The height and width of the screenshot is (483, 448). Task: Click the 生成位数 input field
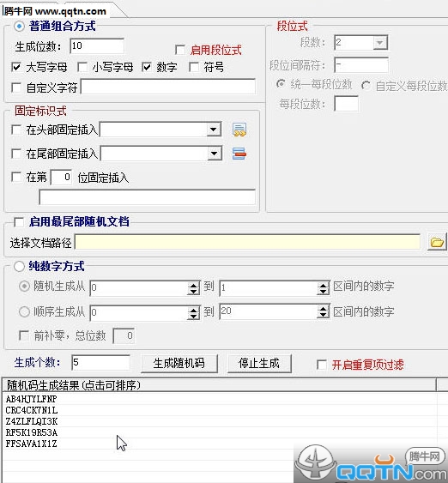click(97, 46)
